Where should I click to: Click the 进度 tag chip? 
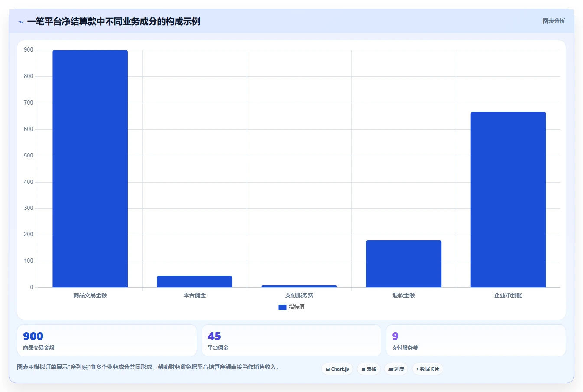point(396,369)
